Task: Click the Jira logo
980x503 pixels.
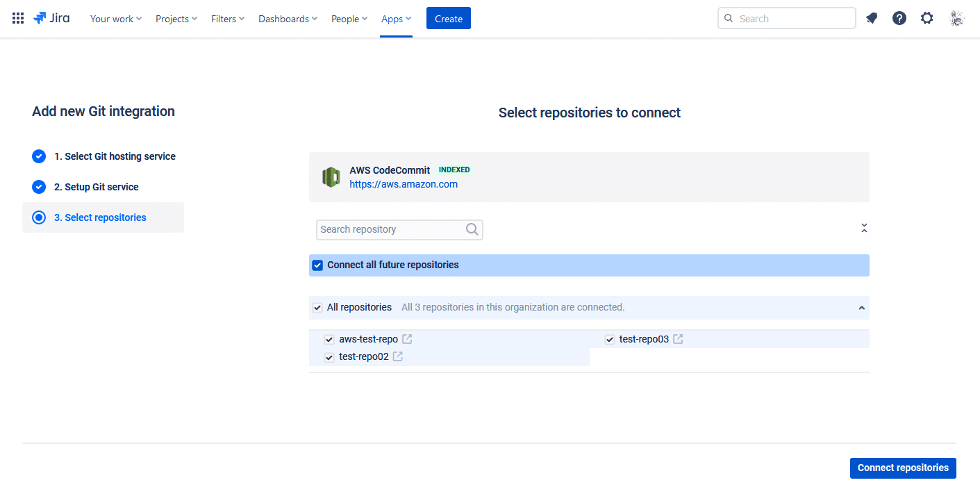Action: [51, 19]
